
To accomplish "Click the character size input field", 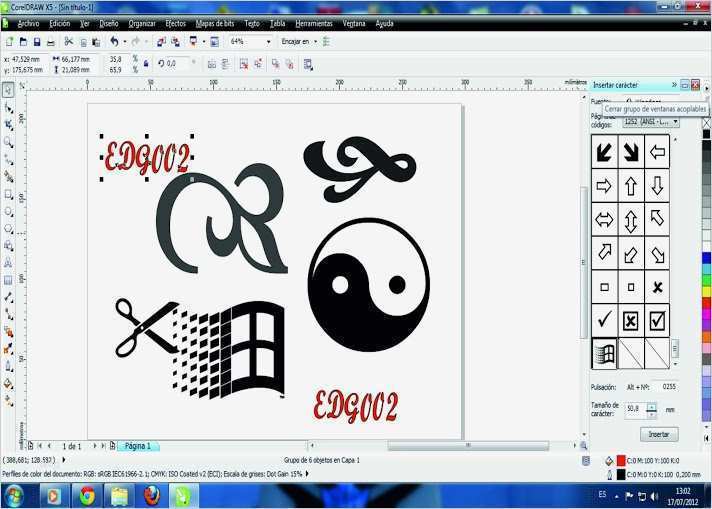I will pos(635,409).
